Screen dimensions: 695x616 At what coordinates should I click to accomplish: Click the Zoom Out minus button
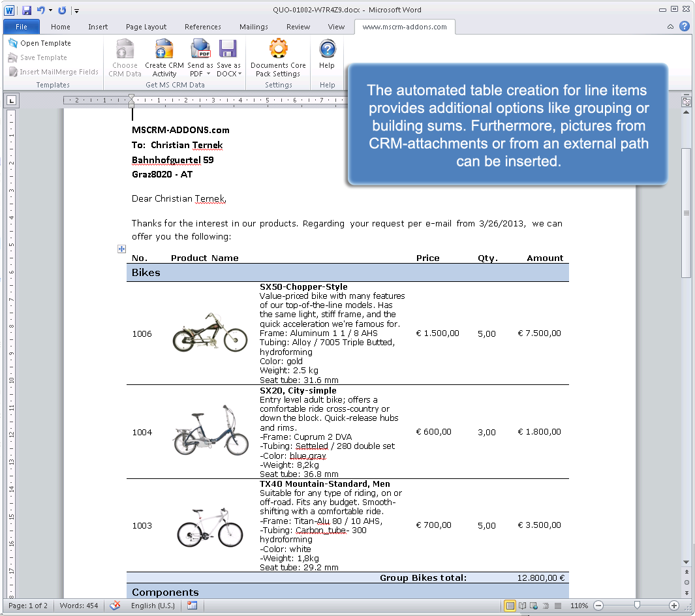coord(598,606)
